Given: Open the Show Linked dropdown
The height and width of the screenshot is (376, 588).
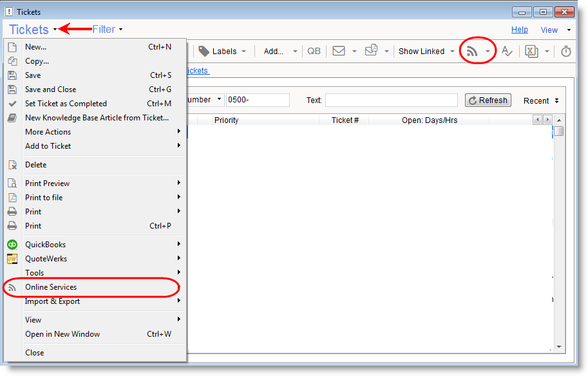Looking at the screenshot, I should tap(426, 52).
